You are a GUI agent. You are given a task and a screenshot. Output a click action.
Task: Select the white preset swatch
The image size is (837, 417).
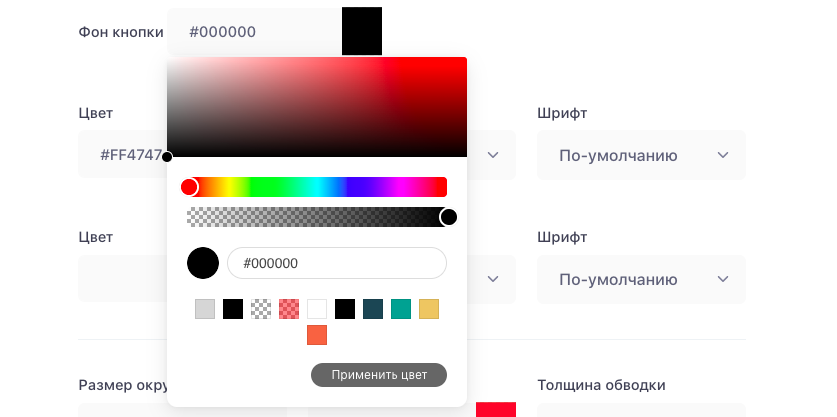pyautogui.click(x=317, y=309)
